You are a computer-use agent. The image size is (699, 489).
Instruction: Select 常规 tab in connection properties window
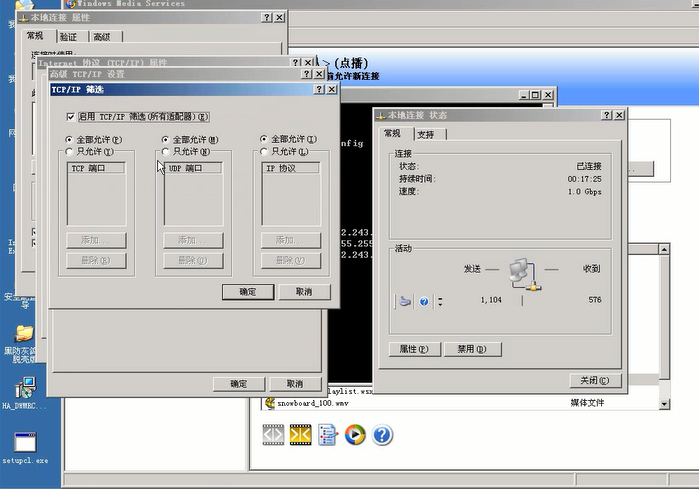37,36
